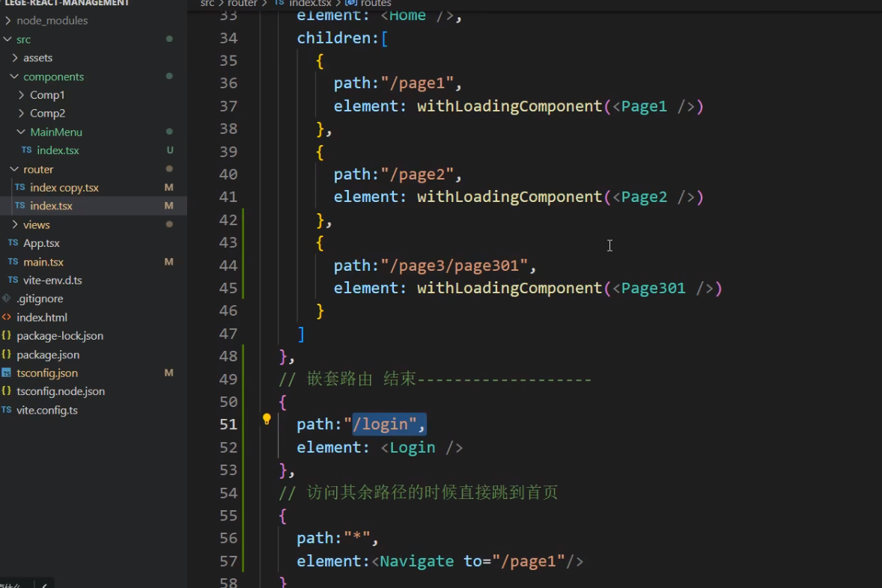
Task: Click the U status badge of MainMenu index.tsx
Action: pos(170,150)
